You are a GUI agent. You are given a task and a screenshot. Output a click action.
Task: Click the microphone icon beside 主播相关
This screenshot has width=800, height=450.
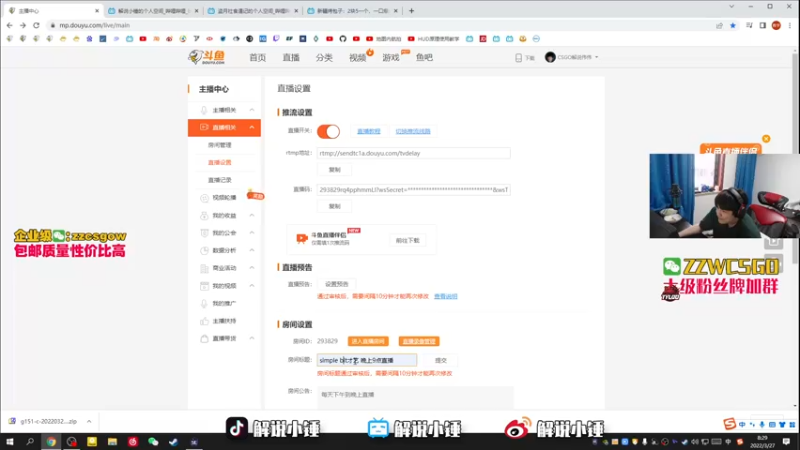point(204,110)
